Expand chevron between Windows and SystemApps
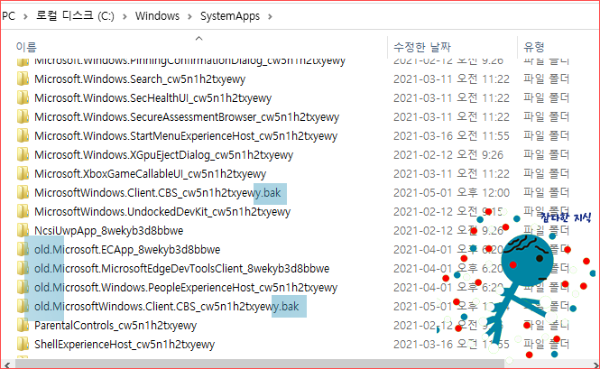Viewport: 600px width, 369px height. pos(190,16)
